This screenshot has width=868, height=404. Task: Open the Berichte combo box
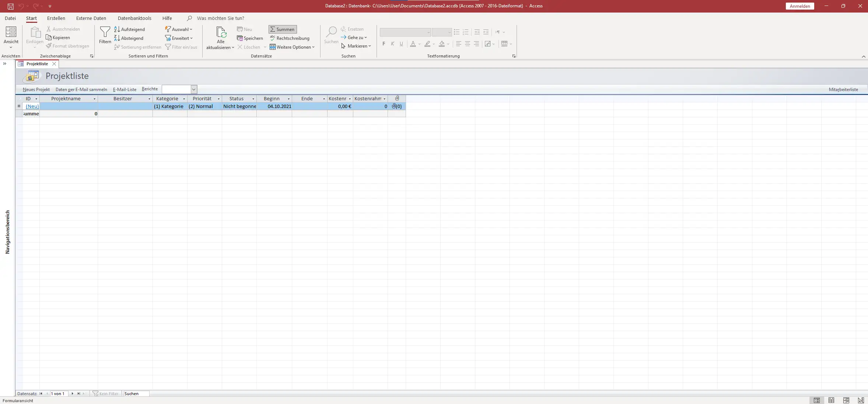pyautogui.click(x=193, y=89)
